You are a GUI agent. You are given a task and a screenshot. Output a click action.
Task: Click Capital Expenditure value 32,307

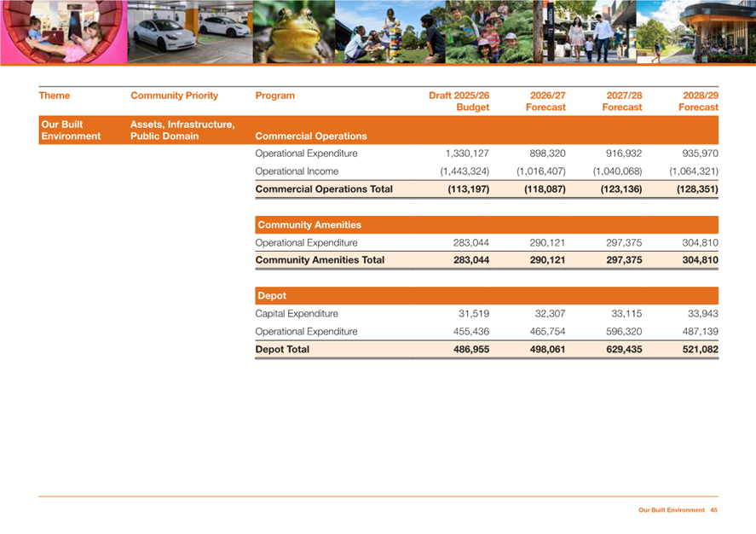pyautogui.click(x=550, y=314)
